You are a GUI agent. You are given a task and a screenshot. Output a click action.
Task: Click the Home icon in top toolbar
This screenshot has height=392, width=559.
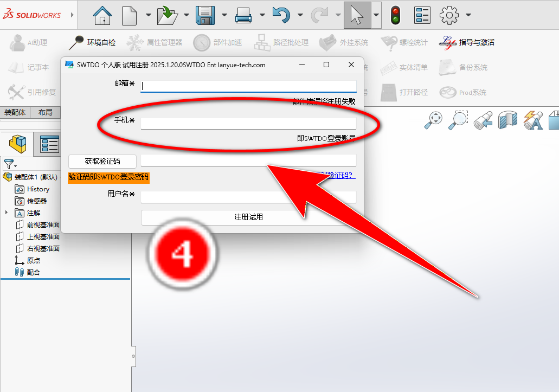tap(102, 15)
